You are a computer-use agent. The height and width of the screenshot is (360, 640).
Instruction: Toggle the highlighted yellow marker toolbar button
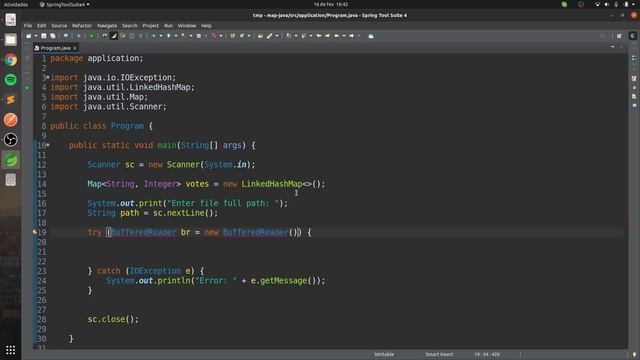click(114, 36)
